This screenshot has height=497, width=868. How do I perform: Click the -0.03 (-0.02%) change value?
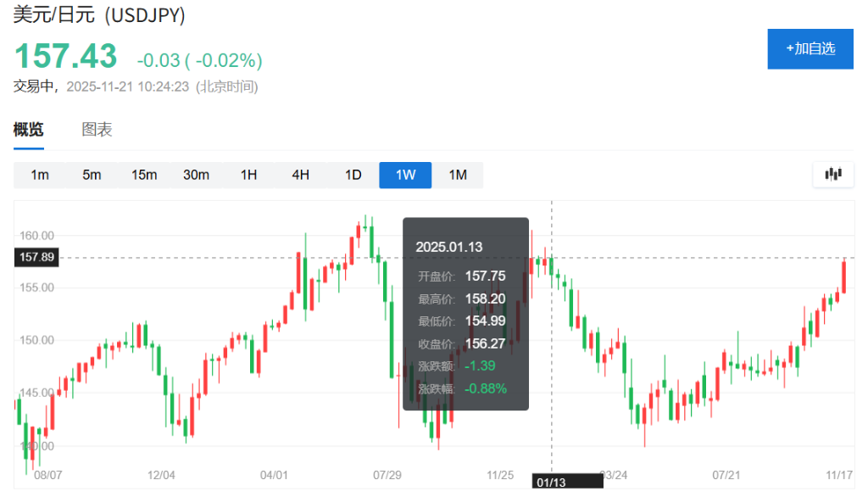tap(199, 60)
